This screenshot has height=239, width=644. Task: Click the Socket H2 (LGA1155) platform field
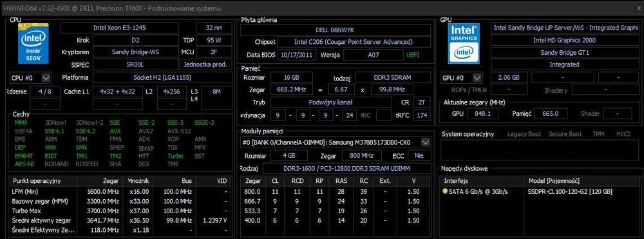162,77
